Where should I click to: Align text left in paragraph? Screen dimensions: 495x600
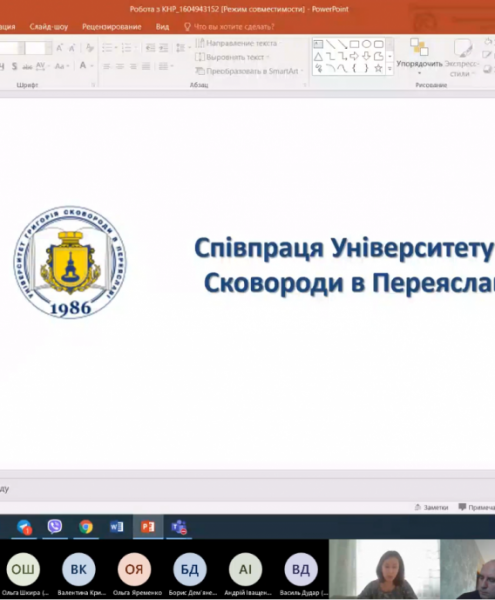107,67
